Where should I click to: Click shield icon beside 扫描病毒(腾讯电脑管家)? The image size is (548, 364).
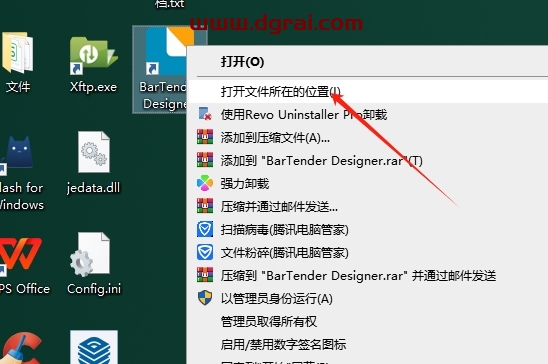(205, 230)
